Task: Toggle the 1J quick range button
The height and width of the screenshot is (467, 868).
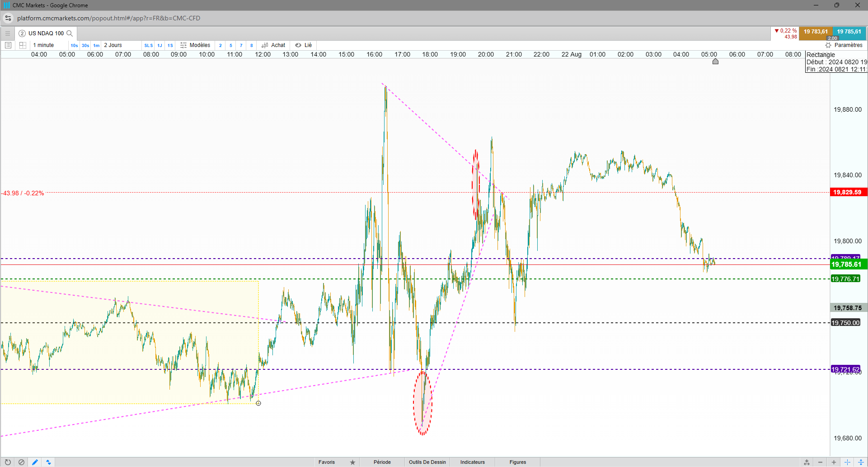Action: tap(160, 45)
